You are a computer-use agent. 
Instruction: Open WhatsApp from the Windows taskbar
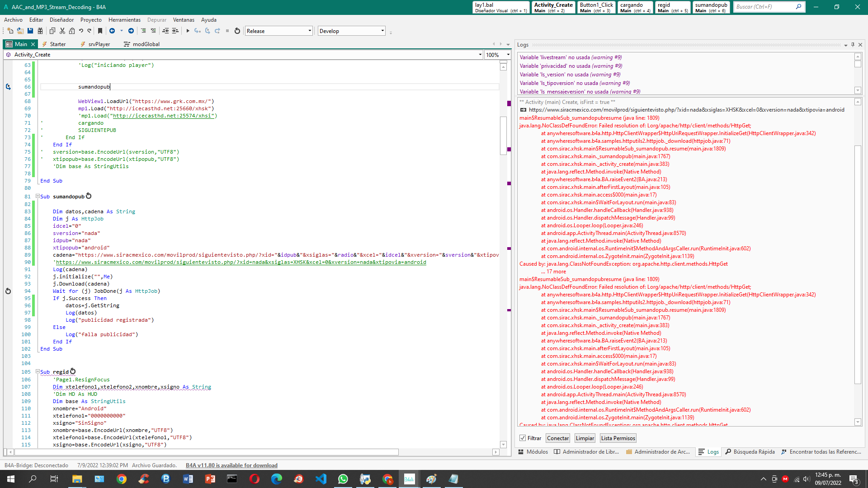click(343, 479)
